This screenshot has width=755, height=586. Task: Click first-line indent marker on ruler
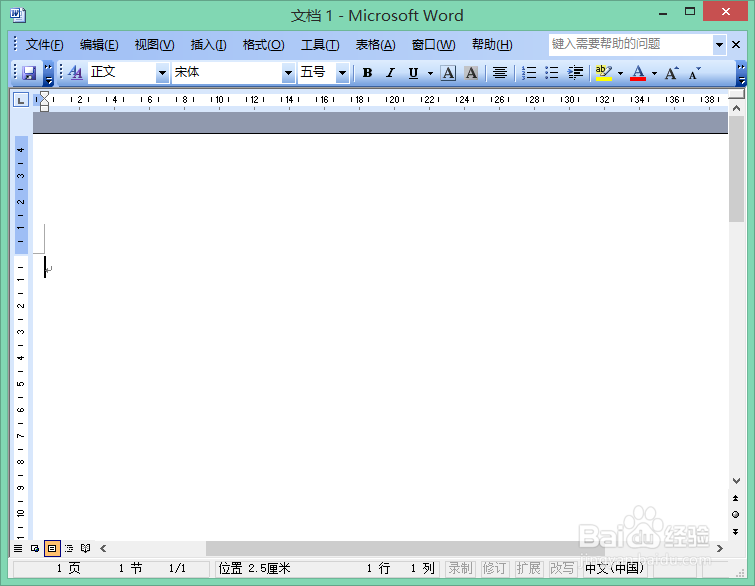coord(44,96)
